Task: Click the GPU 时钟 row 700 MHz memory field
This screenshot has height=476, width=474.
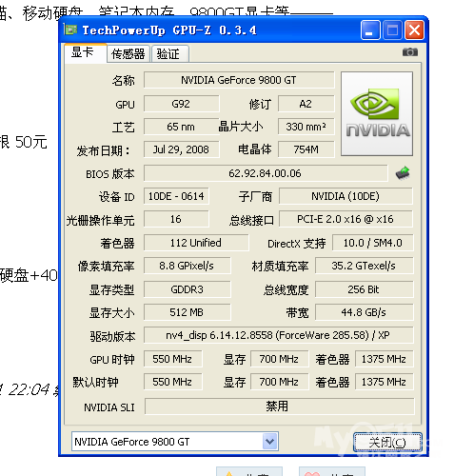Action: coord(280,359)
